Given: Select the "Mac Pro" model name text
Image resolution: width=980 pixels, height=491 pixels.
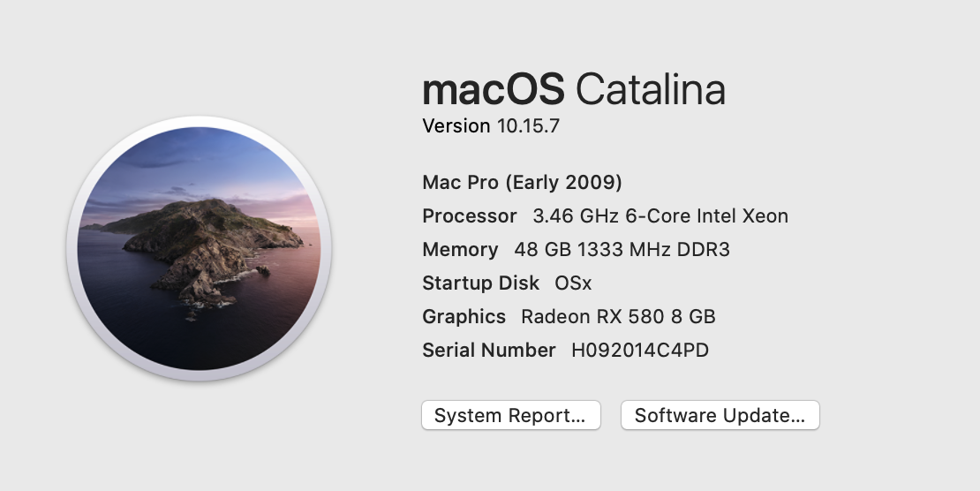Looking at the screenshot, I should point(461,183).
